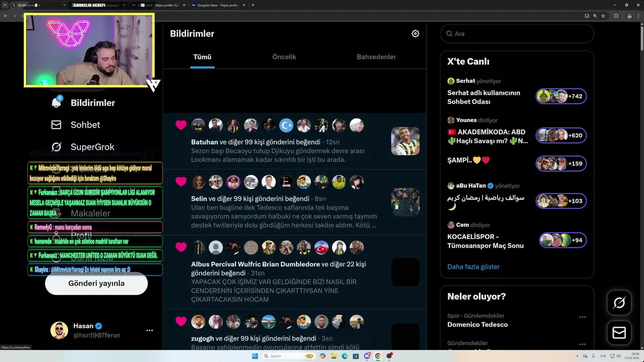Open Selin's name in notification
The image size is (644, 362).
coord(199,199)
